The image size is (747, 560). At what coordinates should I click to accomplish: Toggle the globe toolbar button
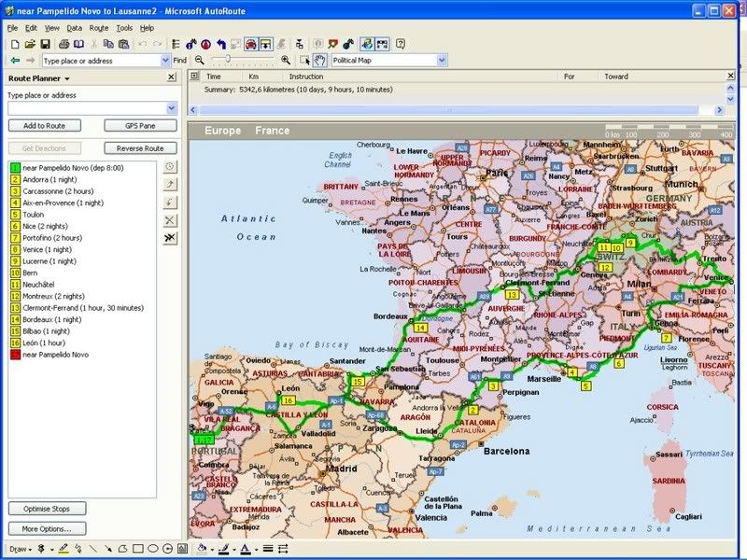point(367,44)
